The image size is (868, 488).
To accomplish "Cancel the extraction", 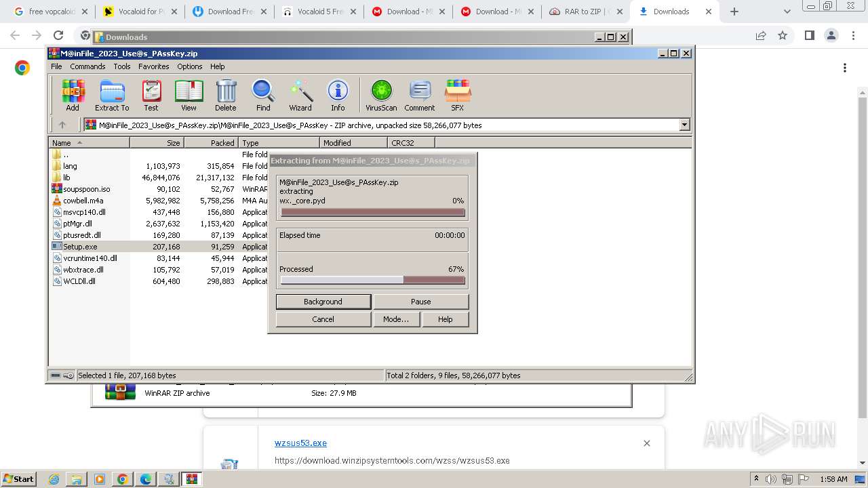I will [x=323, y=319].
